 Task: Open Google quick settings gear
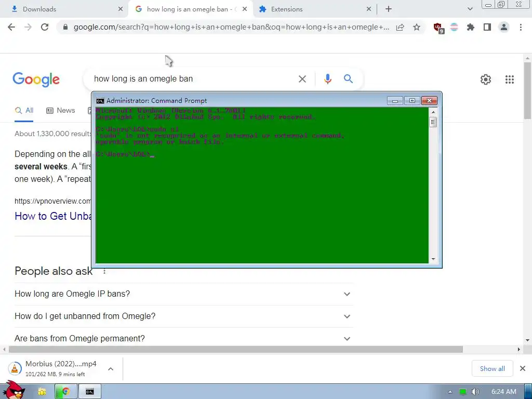coord(486,79)
